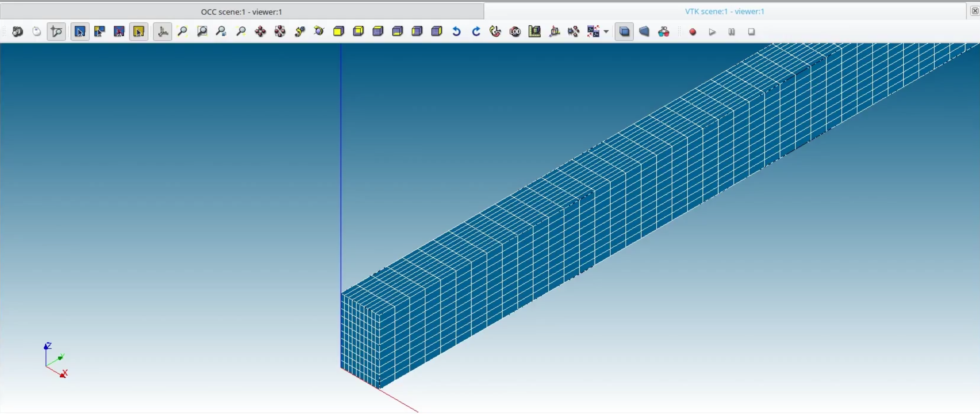Open the synchronize views dropdown arrow
The height and width of the screenshot is (414, 980).
click(606, 32)
